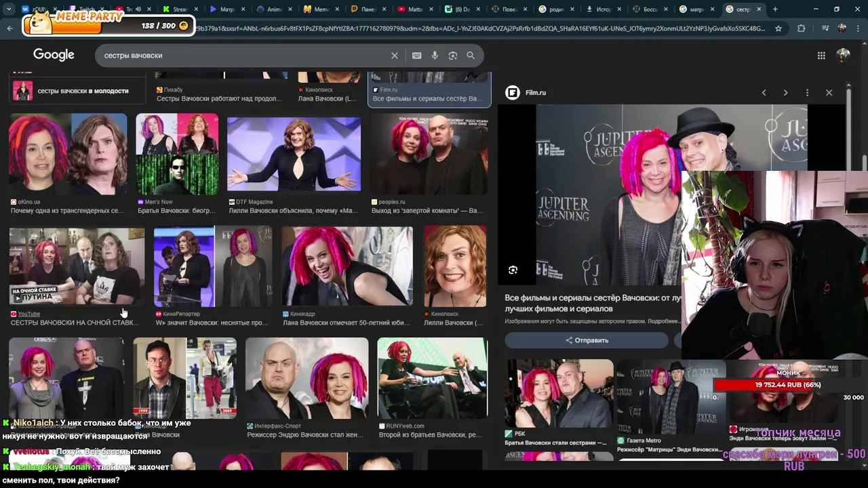Click the Отправить share button
This screenshot has height=488, width=868.
tap(587, 340)
